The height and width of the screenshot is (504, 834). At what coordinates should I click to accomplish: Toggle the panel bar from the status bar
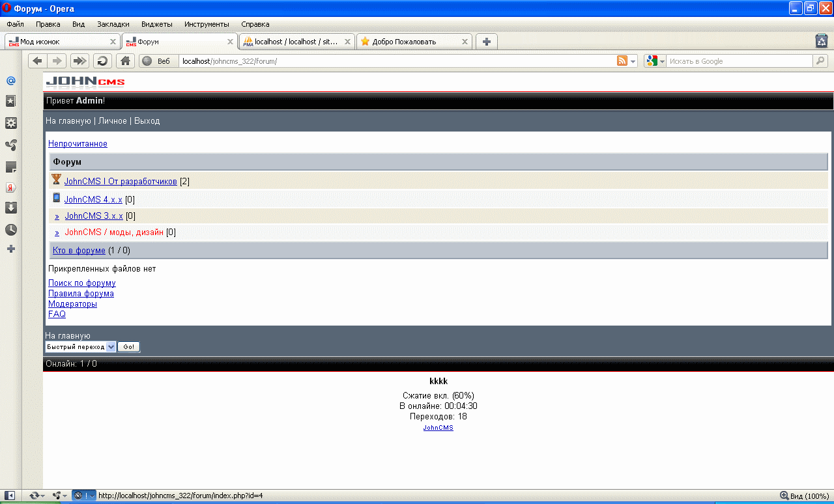click(x=10, y=496)
